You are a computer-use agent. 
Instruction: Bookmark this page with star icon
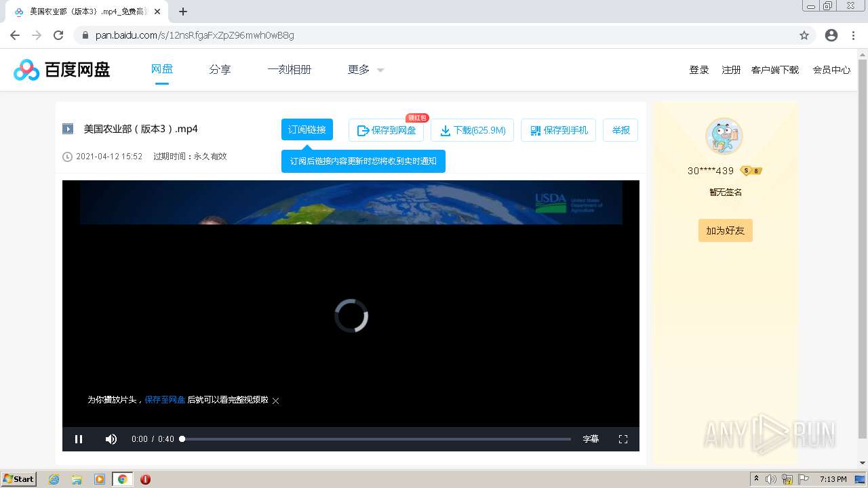(x=804, y=35)
